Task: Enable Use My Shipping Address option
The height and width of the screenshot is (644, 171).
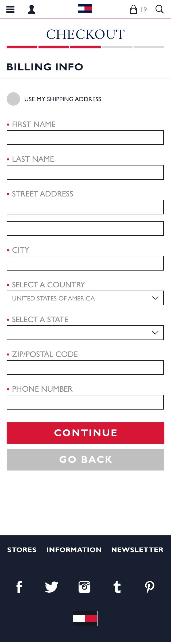Action: (x=13, y=99)
